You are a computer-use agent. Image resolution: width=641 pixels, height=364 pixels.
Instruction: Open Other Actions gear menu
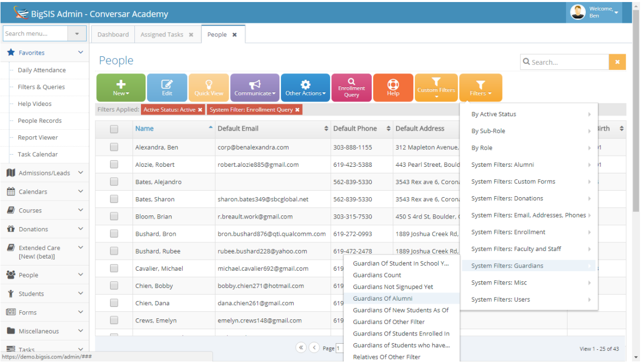click(305, 88)
